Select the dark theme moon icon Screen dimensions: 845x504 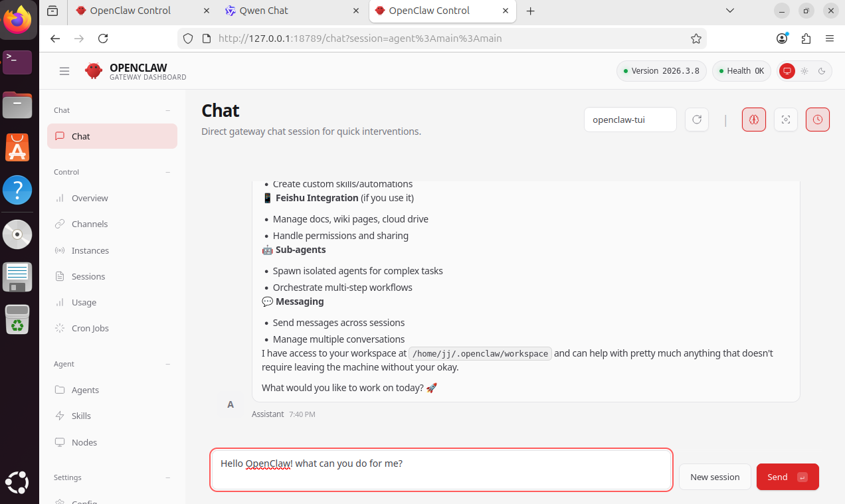tap(822, 71)
